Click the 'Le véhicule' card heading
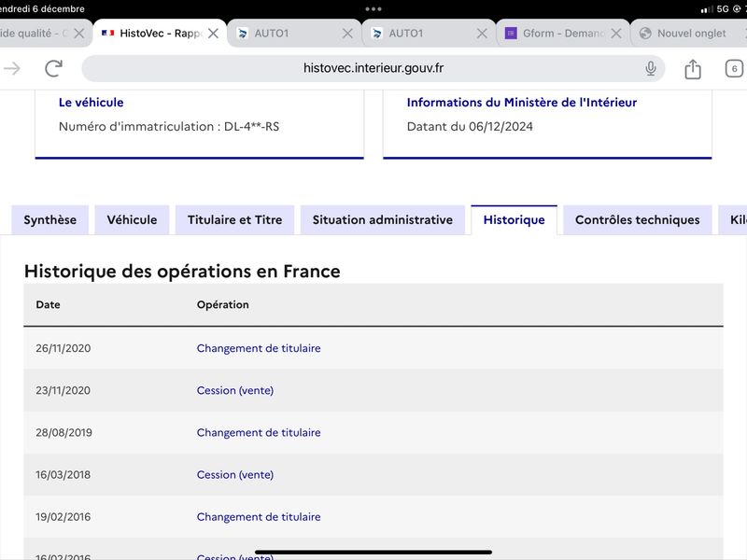Viewport: 747px width, 560px height. point(91,103)
